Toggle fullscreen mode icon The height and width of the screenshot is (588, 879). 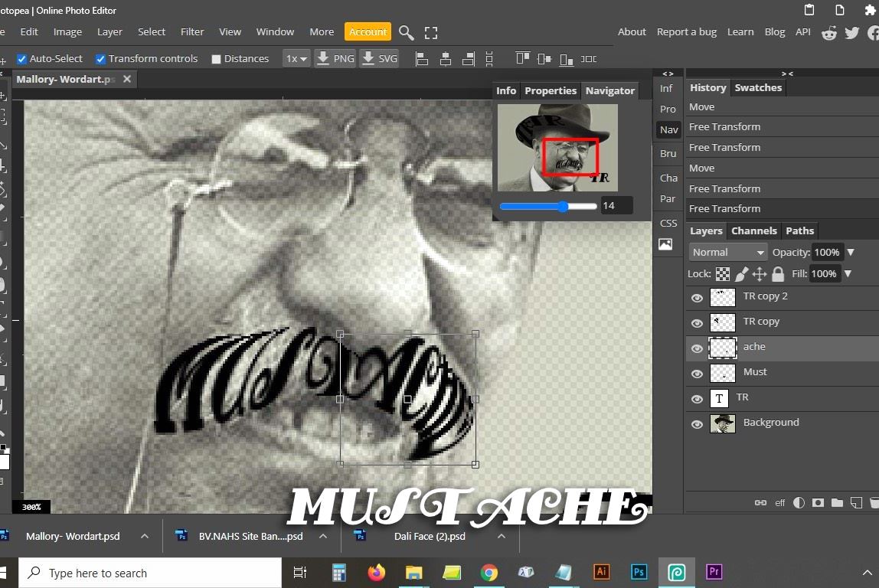click(431, 32)
